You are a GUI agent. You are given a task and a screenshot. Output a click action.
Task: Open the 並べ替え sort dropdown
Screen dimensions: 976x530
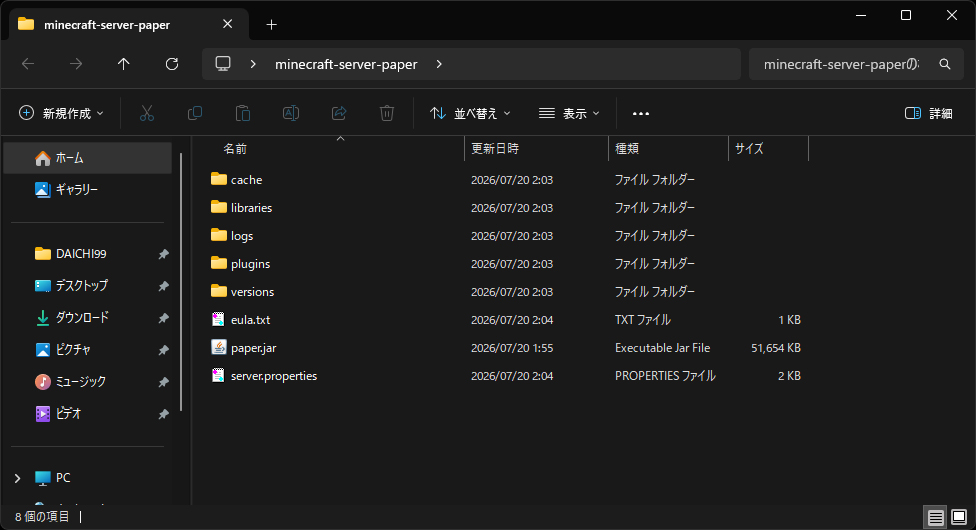[470, 113]
